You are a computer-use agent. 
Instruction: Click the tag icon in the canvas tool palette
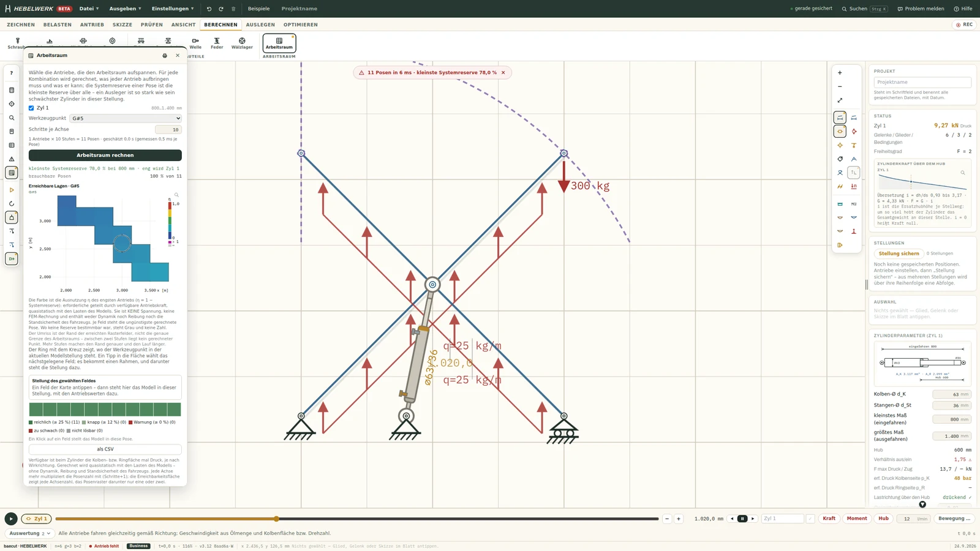coord(840,159)
